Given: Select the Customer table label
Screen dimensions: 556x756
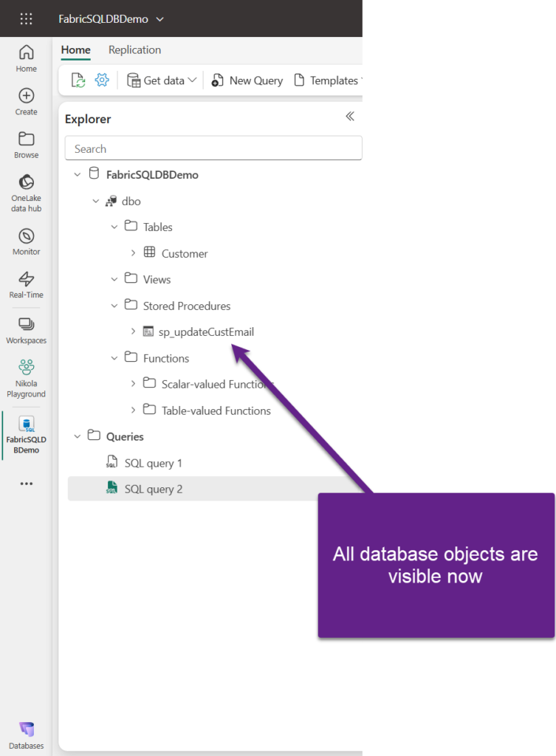Looking at the screenshot, I should pyautogui.click(x=185, y=254).
